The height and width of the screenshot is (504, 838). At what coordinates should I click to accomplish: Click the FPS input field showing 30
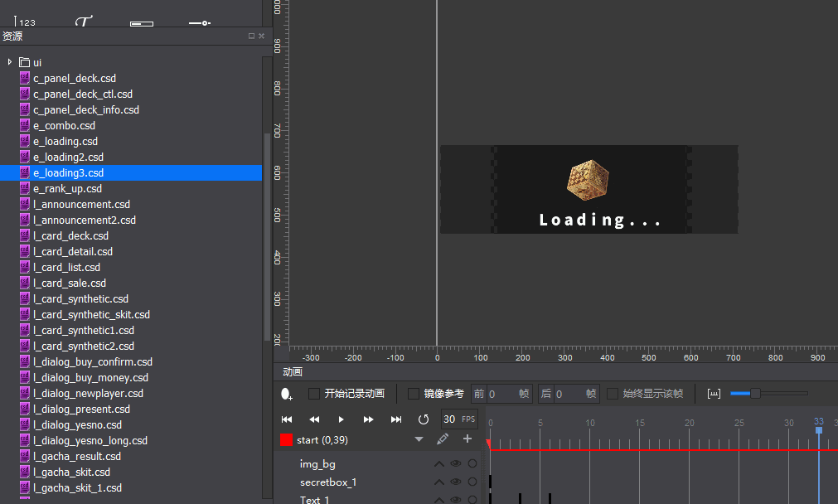tap(449, 419)
